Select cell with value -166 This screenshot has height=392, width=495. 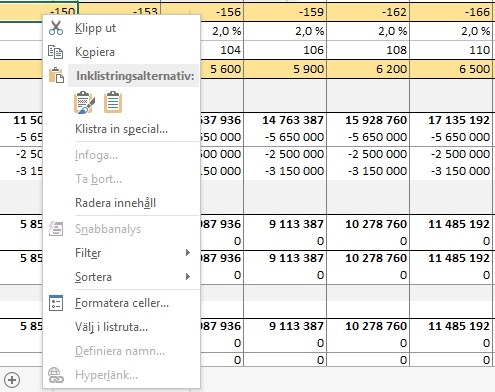point(452,12)
